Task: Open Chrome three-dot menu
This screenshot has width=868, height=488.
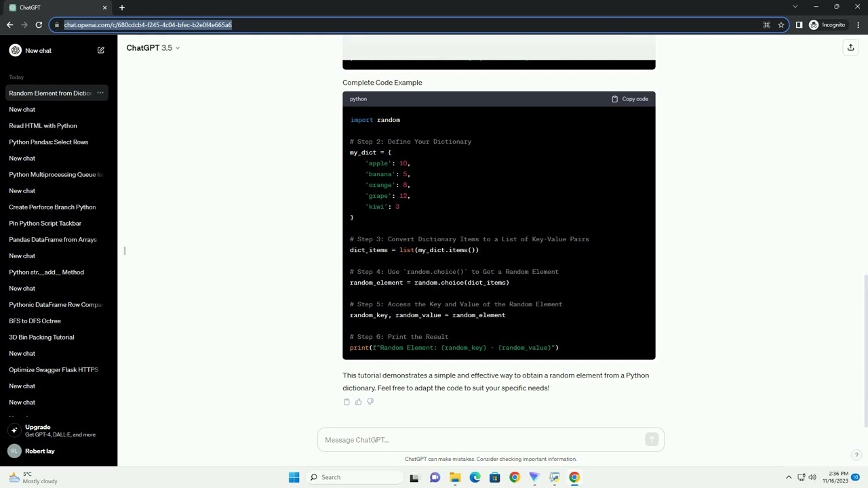Action: 858,25
